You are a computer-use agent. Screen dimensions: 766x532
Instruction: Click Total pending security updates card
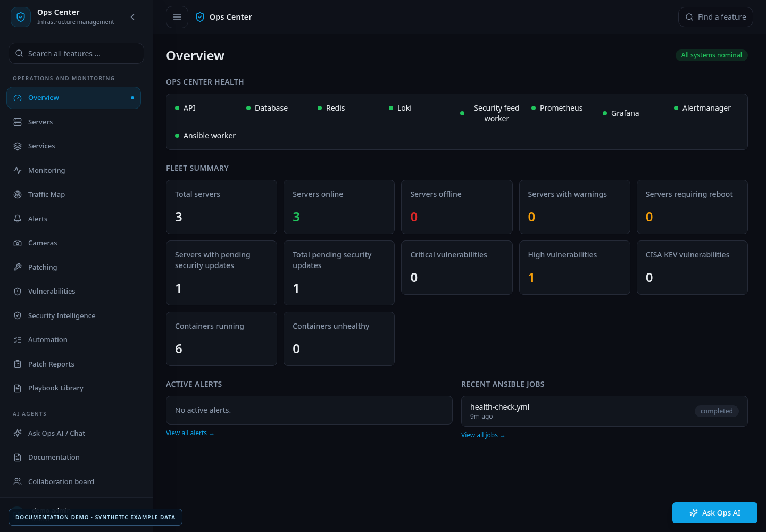(x=339, y=273)
